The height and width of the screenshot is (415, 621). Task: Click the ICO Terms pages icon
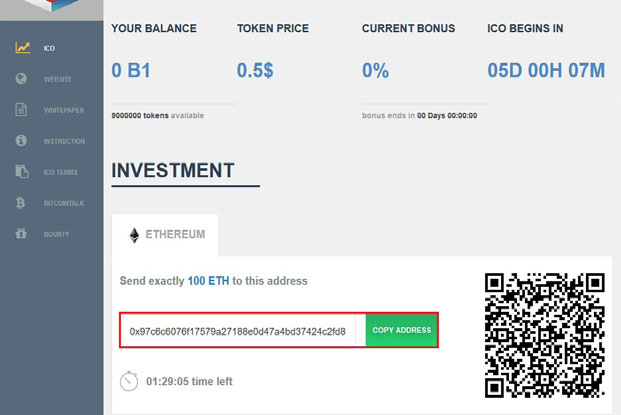21,172
